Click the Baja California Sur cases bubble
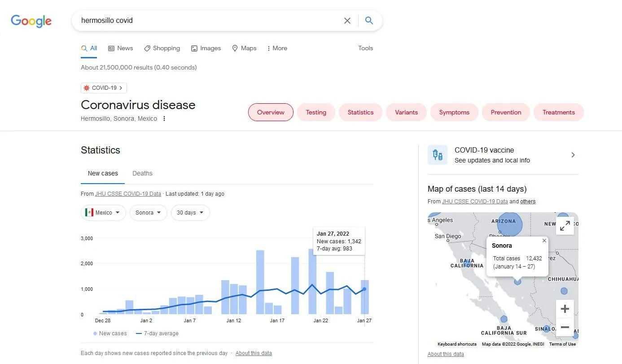This screenshot has height=364, width=622. click(x=504, y=319)
